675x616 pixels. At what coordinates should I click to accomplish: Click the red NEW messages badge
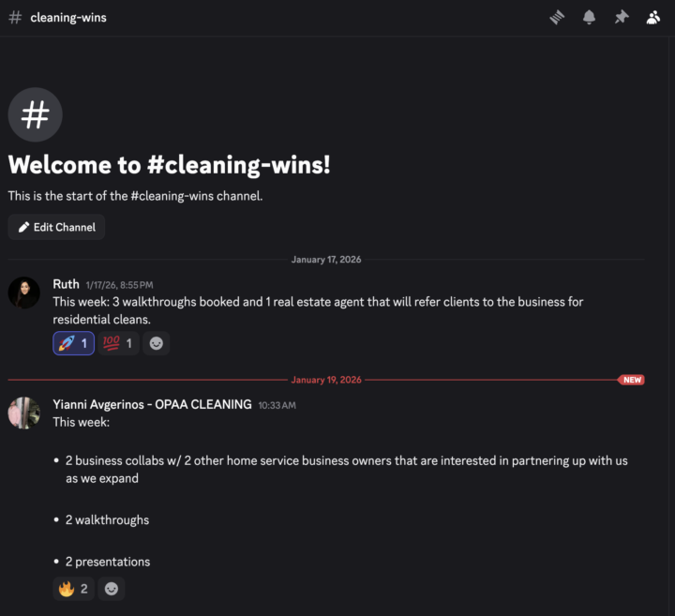(632, 380)
